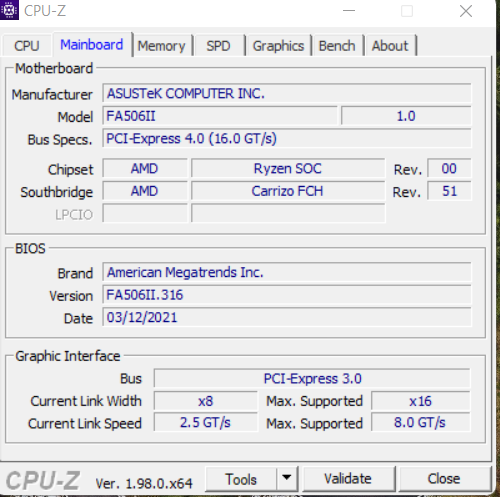Image resolution: width=500 pixels, height=497 pixels.
Task: Click the Southbridge vendor AMD field
Action: click(145, 191)
